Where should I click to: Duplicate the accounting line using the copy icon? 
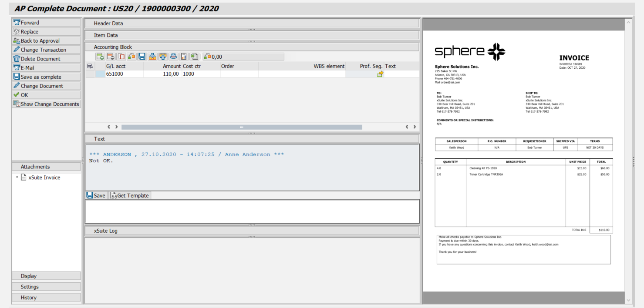click(121, 56)
